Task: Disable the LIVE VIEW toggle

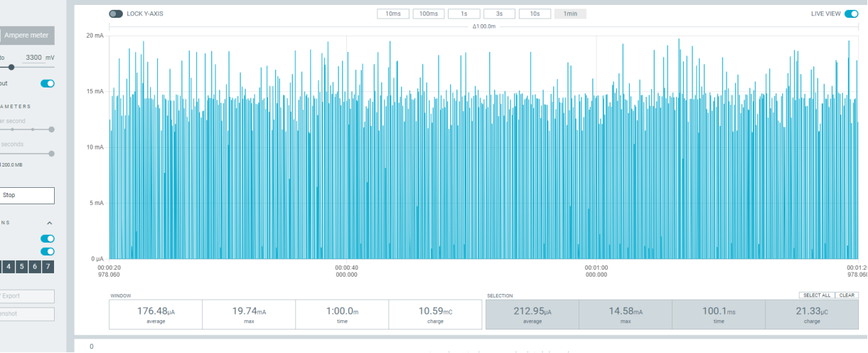Action: point(851,14)
